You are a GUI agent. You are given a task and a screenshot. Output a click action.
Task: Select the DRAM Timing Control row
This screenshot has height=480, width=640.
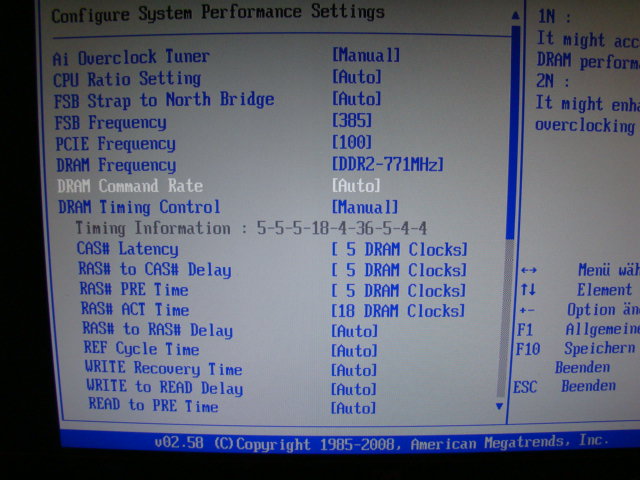pos(139,207)
